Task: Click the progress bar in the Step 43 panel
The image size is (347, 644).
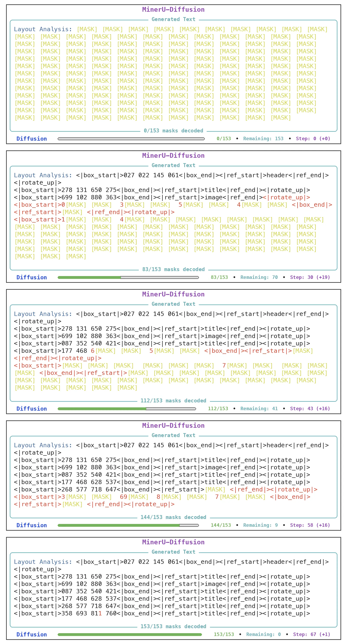Action: click(127, 408)
